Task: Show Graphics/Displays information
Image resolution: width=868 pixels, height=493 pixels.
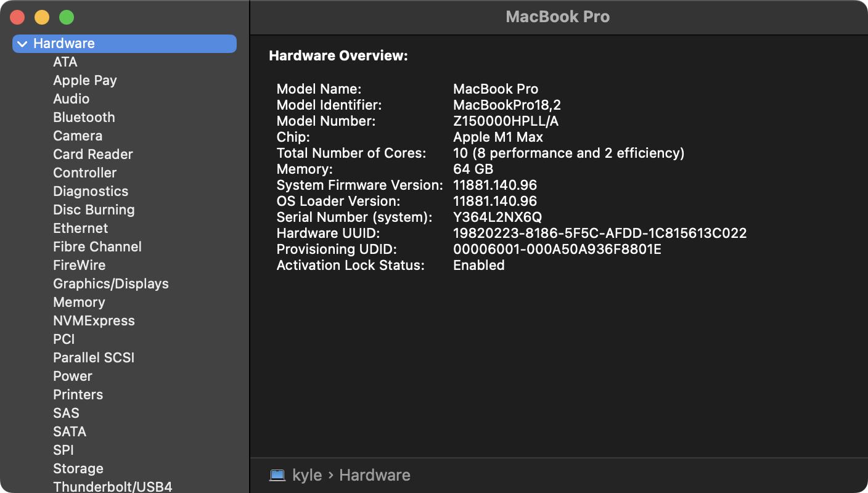Action: coord(111,284)
